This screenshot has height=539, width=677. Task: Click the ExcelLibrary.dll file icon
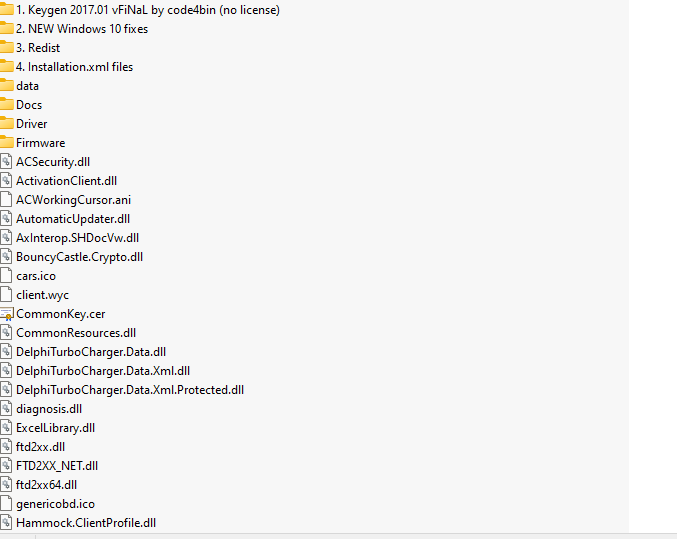pos(6,428)
